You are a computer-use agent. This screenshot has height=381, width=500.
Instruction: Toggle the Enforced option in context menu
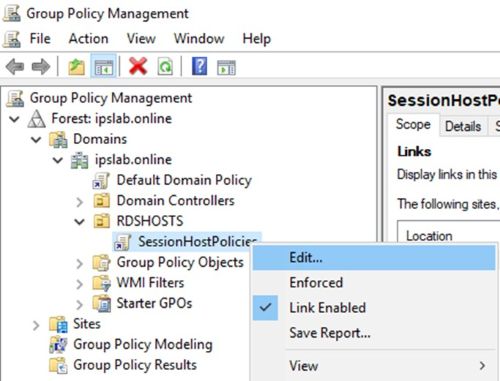[x=374, y=283]
